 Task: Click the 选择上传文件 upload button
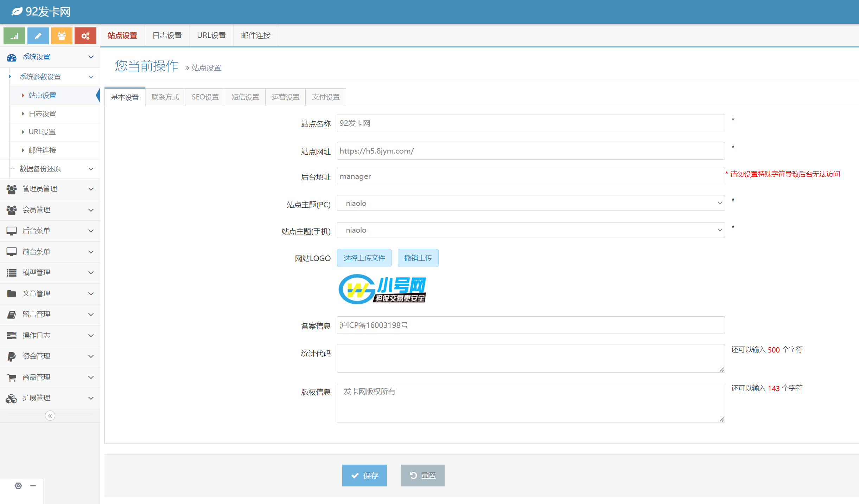pyautogui.click(x=364, y=258)
